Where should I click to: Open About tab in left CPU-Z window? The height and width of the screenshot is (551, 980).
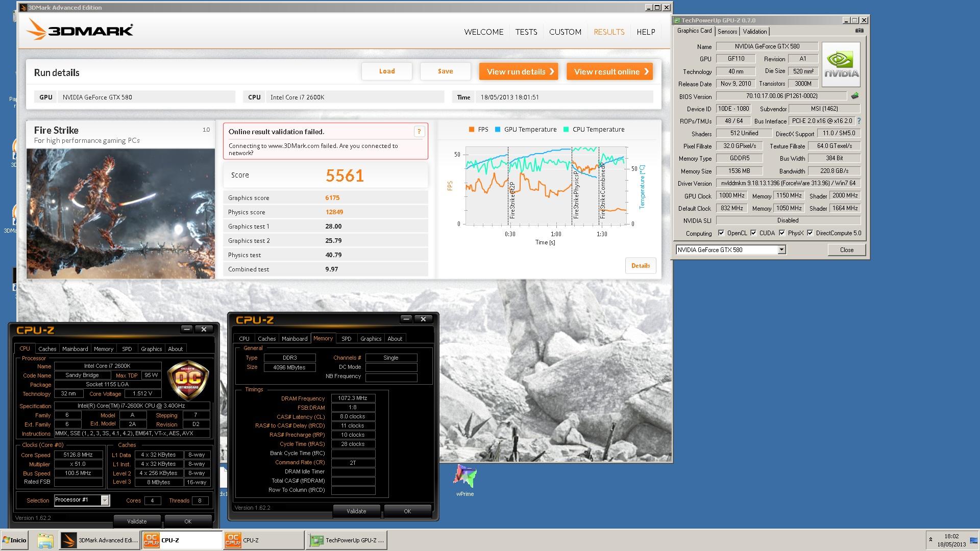(175, 349)
